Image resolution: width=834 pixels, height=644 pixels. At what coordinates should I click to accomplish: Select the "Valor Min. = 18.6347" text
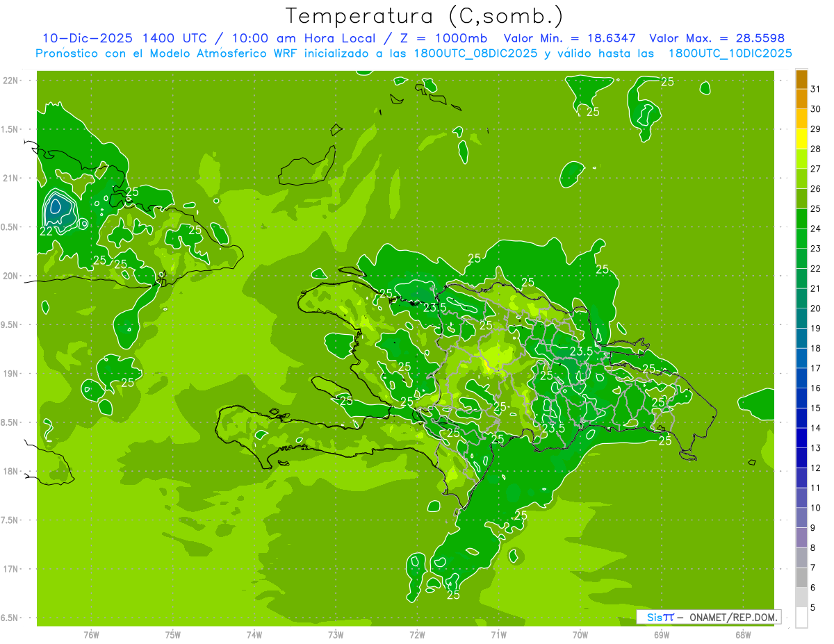tap(570, 38)
